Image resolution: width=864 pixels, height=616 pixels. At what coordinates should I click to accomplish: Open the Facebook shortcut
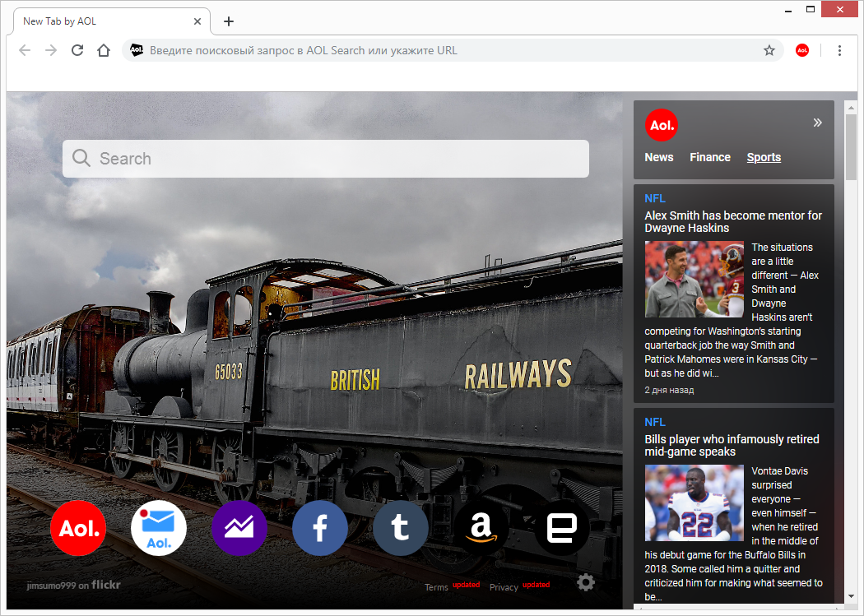coord(319,528)
